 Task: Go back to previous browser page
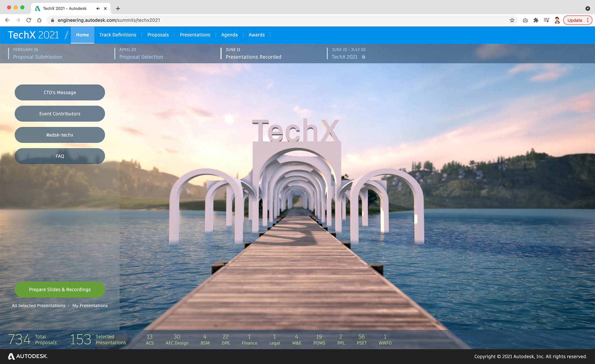[x=7, y=20]
